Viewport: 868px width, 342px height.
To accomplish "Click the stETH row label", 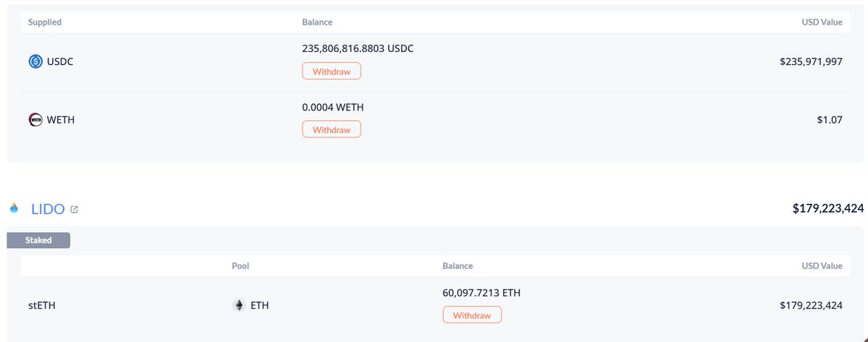I will pos(42,305).
